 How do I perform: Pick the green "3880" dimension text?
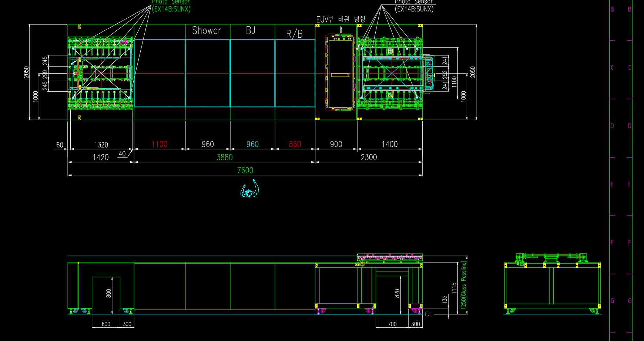[x=225, y=158]
